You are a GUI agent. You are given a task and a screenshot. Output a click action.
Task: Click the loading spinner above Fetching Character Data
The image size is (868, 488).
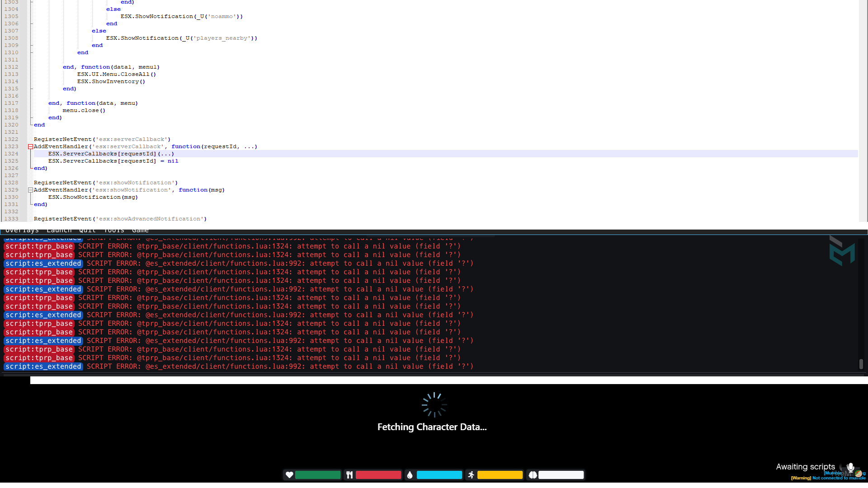coord(433,404)
